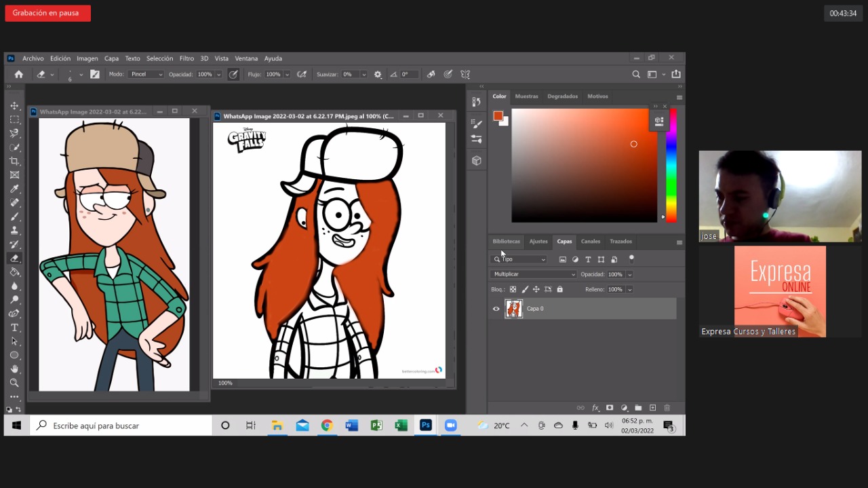The width and height of the screenshot is (868, 488).
Task: Toggle the symmetry butterfly icon
Action: (x=465, y=75)
